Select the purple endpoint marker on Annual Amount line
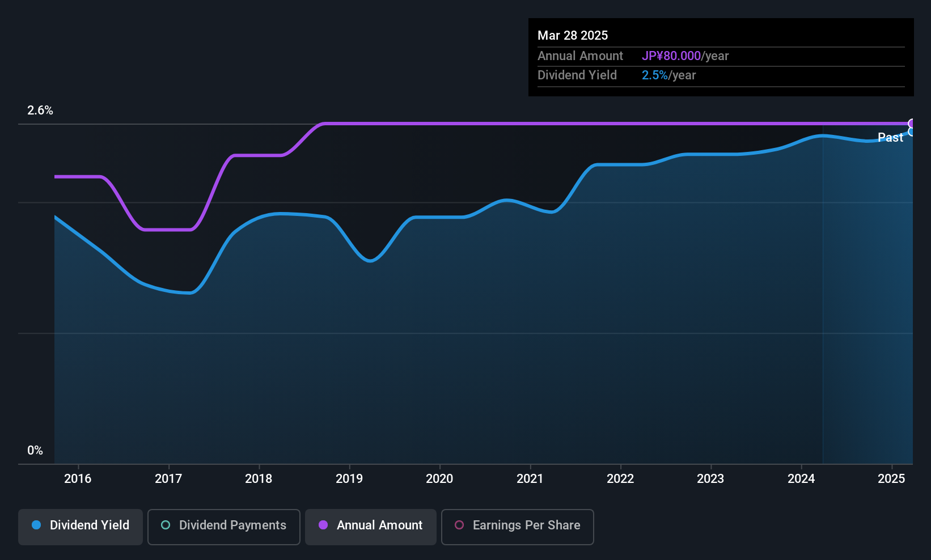This screenshot has height=560, width=931. tap(912, 124)
